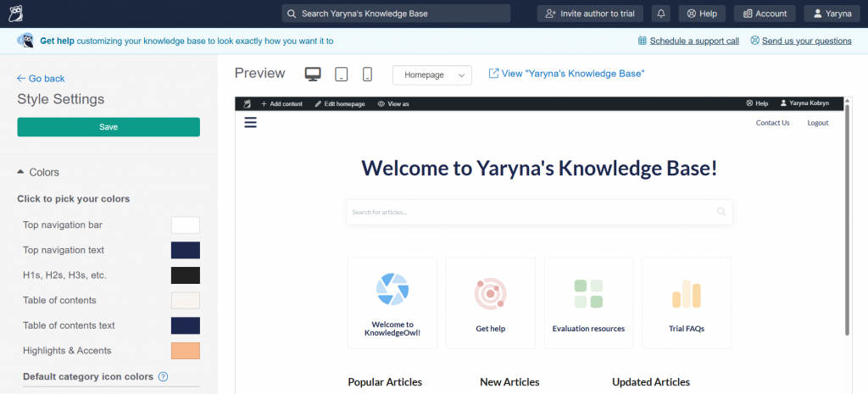Click the Search Yaryna's Knowledge Base field
The height and width of the screenshot is (394, 868).
[396, 14]
